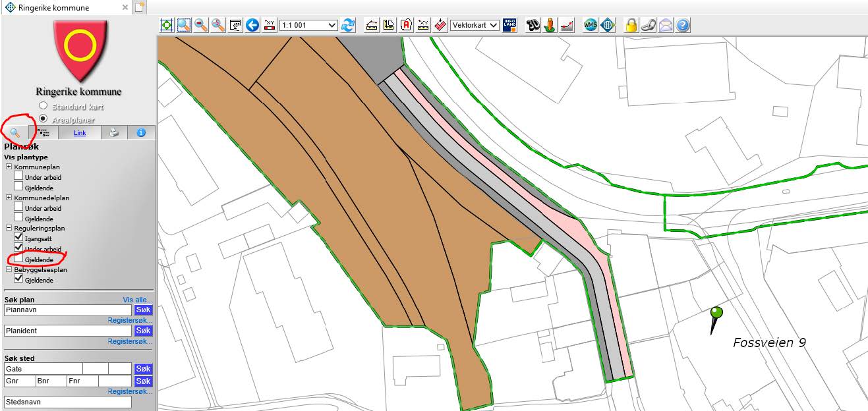This screenshot has width=868, height=411.
Task: Open the map scale 1:1 001 dropdown
Action: [308, 25]
